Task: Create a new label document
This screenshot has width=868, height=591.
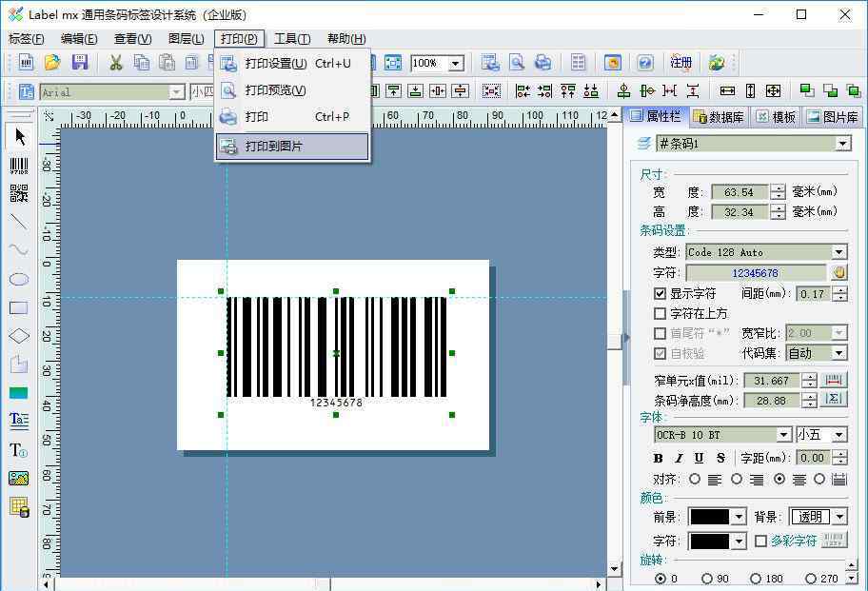Action: coord(27,63)
